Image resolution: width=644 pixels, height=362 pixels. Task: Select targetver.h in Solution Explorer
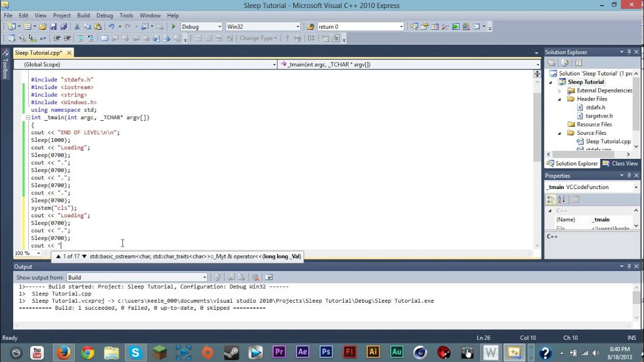[599, 116]
